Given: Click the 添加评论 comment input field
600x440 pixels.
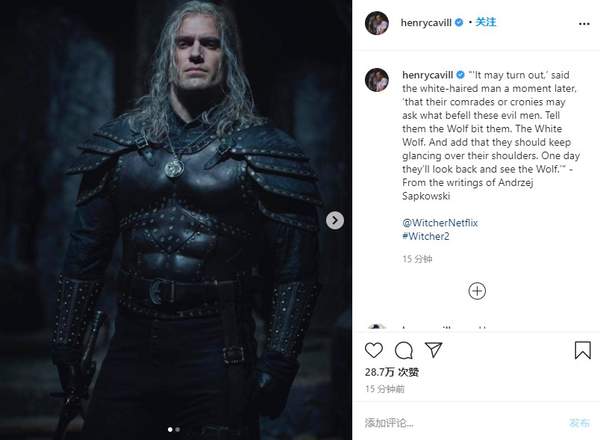Looking at the screenshot, I should click(460, 422).
